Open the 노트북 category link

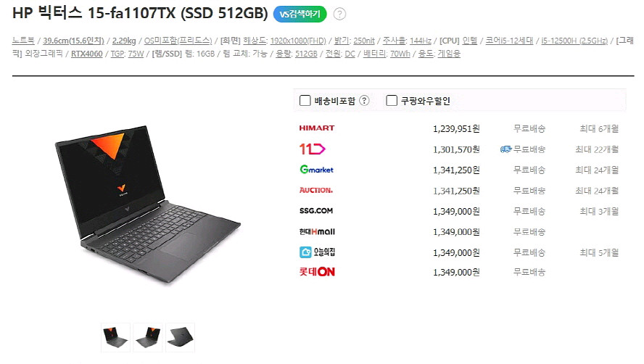pyautogui.click(x=23, y=41)
